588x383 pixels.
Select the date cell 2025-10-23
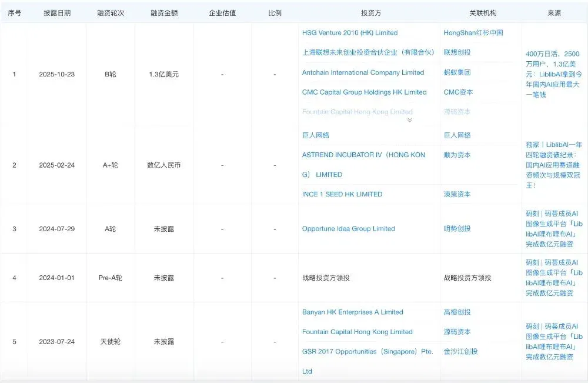57,74
